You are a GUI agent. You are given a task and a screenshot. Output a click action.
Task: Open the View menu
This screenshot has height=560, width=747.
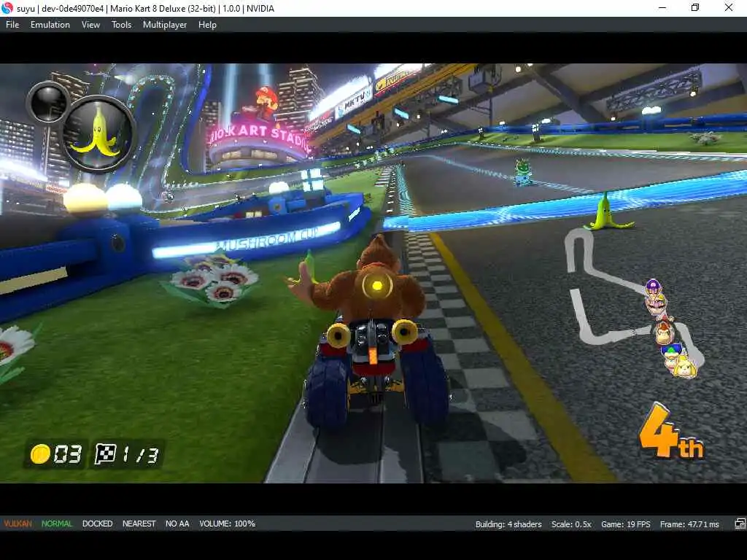coord(90,25)
